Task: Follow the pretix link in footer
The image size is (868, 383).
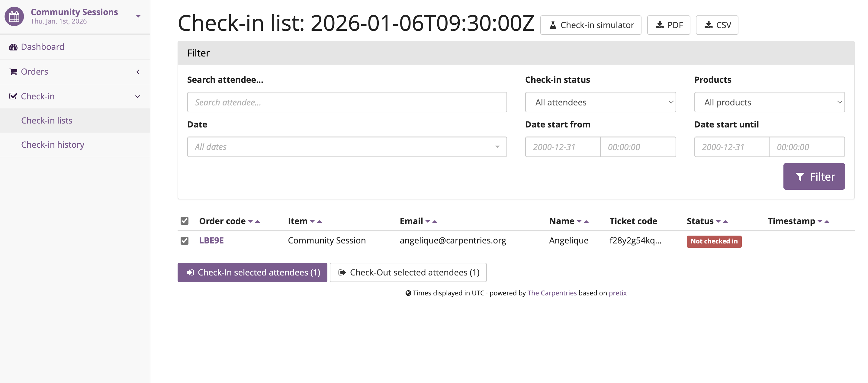Action: (618, 293)
